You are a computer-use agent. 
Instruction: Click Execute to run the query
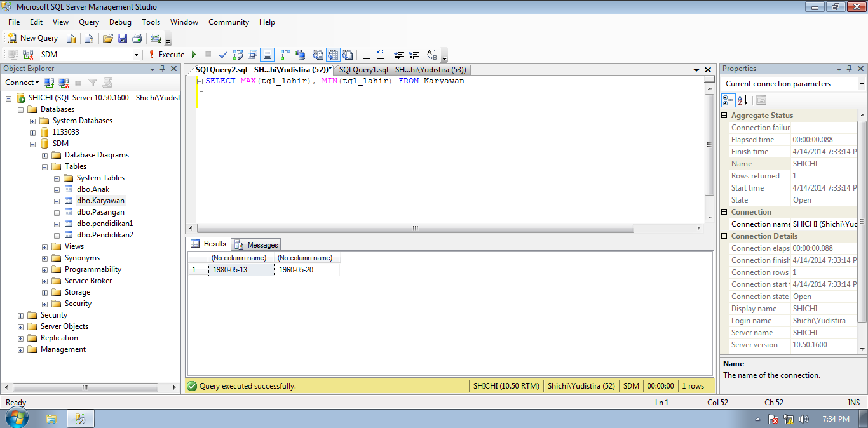[166, 55]
